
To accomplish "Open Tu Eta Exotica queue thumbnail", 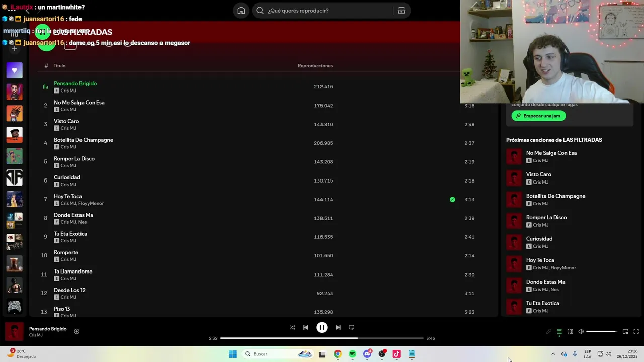I will (514, 307).
